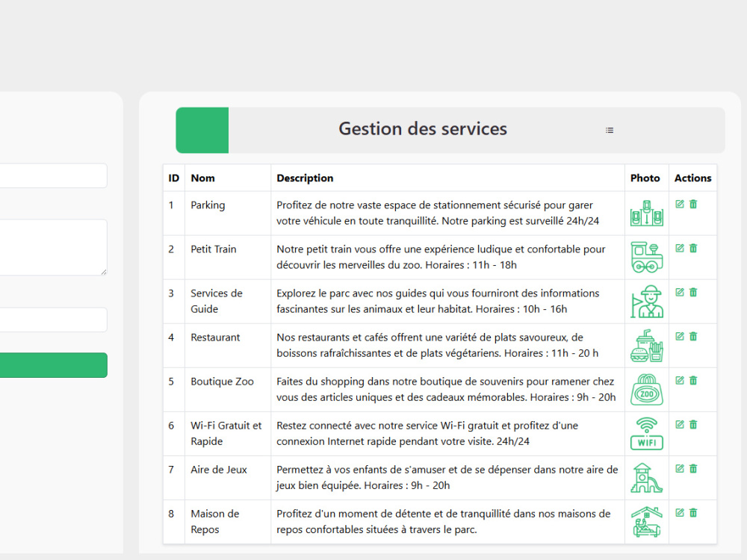Edit the Petit Train service

coord(680,248)
